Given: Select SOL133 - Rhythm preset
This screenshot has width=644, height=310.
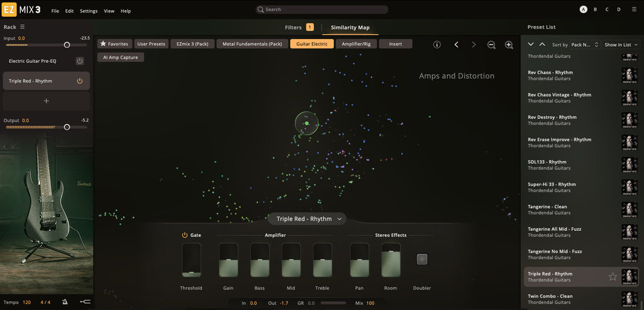Looking at the screenshot, I should click(x=581, y=165).
